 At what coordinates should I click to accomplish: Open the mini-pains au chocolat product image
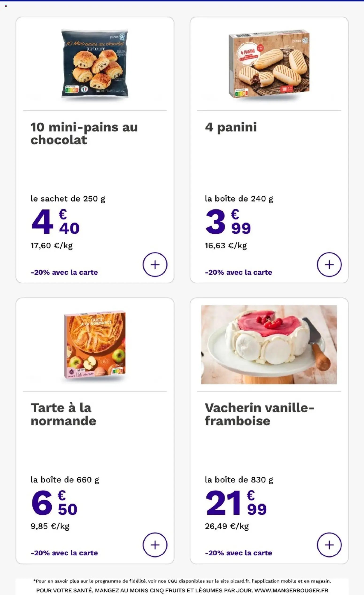tap(94, 64)
